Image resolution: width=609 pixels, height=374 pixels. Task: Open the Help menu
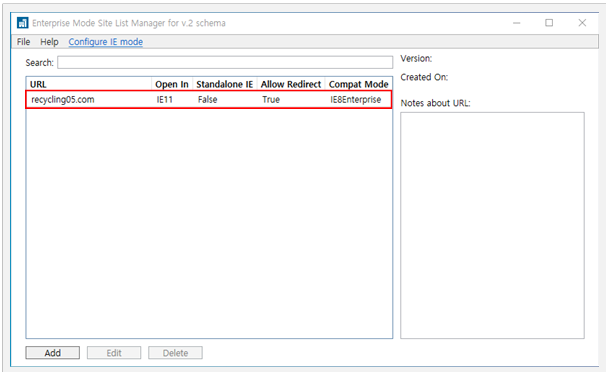click(49, 42)
